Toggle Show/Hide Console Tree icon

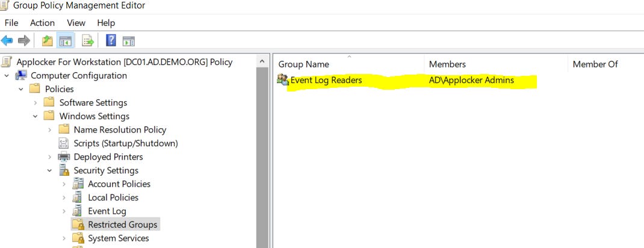click(66, 41)
